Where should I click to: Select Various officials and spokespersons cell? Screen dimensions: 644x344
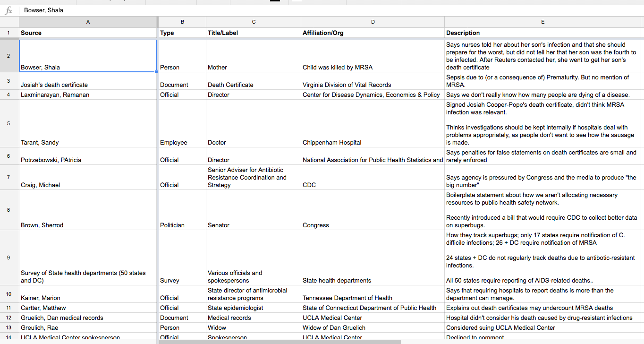point(254,258)
